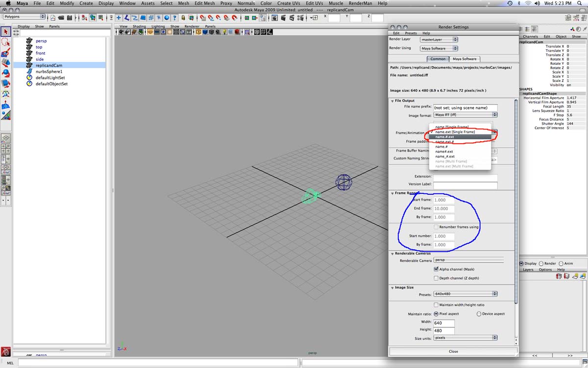
Task: Click the Close button in Render Settings
Action: pos(453,351)
